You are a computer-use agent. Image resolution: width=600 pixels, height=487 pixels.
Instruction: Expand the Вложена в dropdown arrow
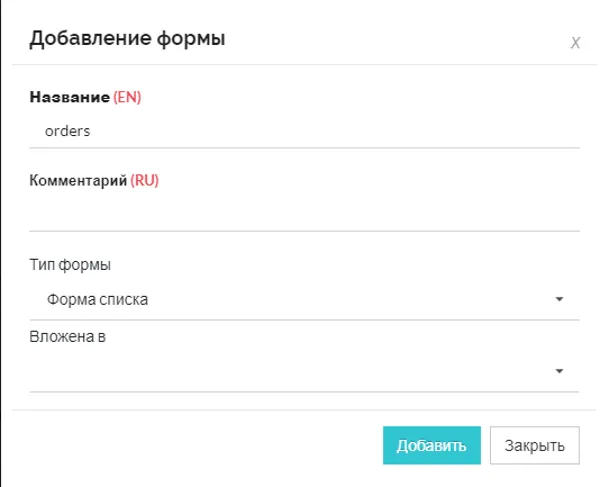559,371
